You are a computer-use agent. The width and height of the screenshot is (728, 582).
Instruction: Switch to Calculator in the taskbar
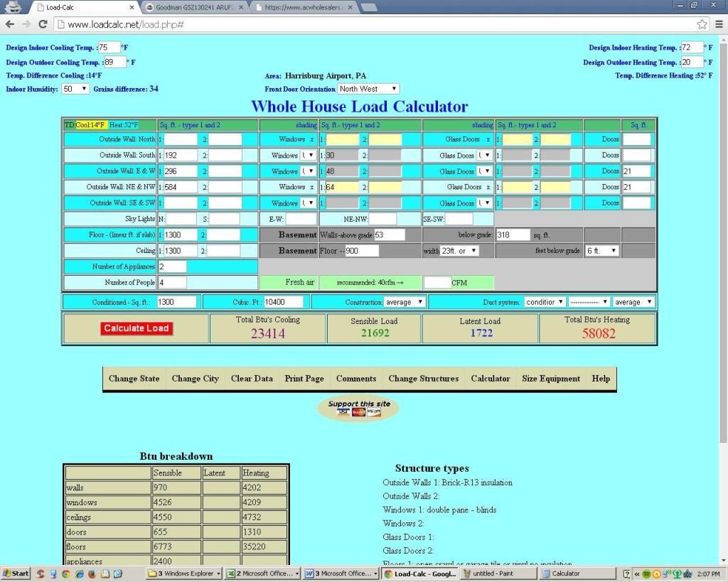point(577,573)
